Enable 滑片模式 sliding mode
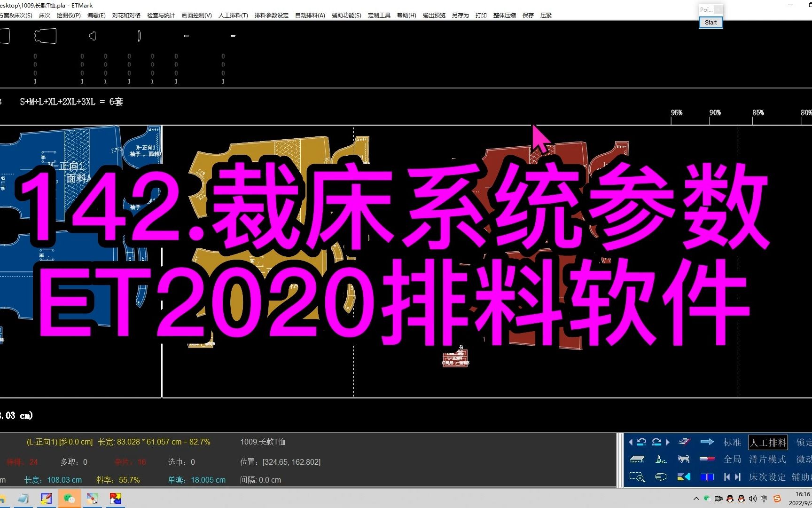This screenshot has width=812, height=508. pyautogui.click(x=767, y=459)
